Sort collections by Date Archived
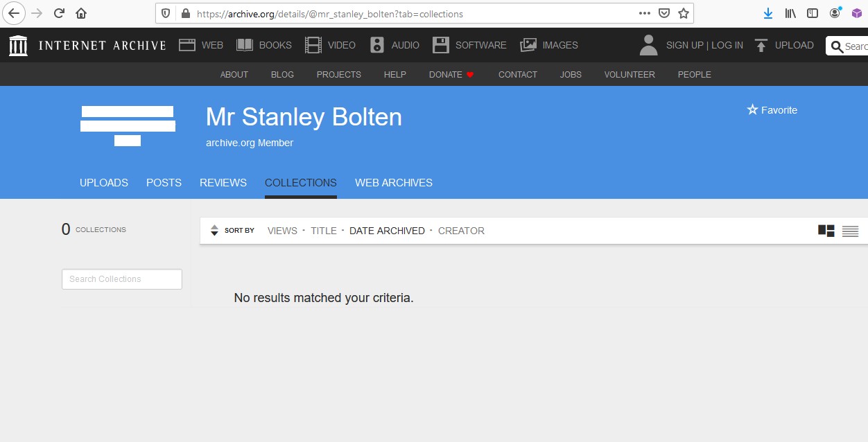Image resolution: width=868 pixels, height=442 pixels. coord(387,231)
